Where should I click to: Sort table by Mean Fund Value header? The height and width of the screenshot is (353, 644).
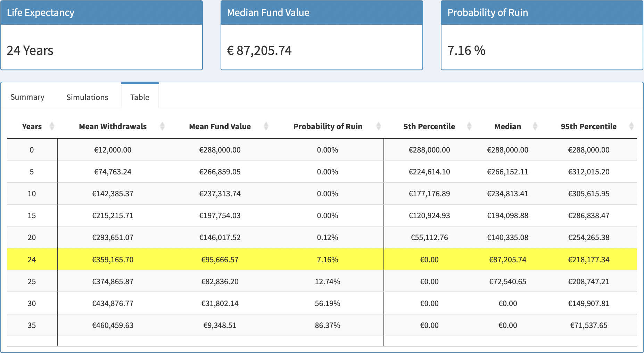220,126
